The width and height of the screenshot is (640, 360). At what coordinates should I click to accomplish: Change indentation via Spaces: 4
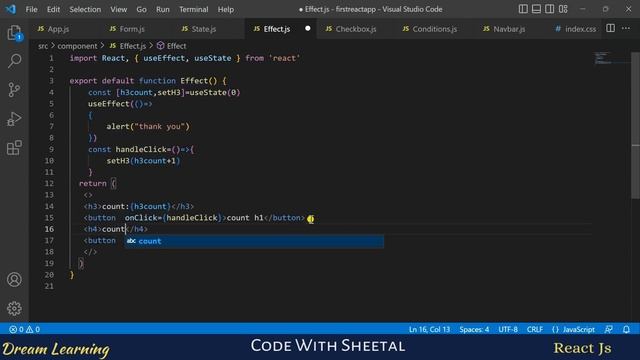474,329
